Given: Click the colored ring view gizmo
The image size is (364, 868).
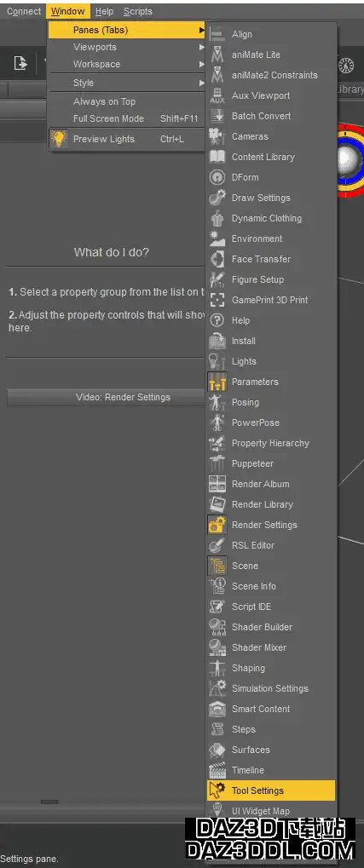Looking at the screenshot, I should coord(349,160).
